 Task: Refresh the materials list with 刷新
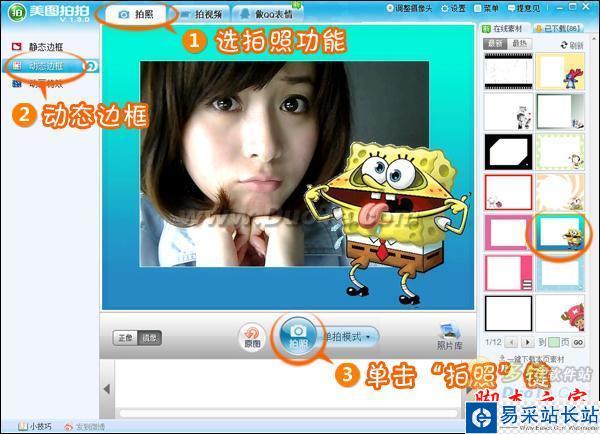(x=572, y=45)
